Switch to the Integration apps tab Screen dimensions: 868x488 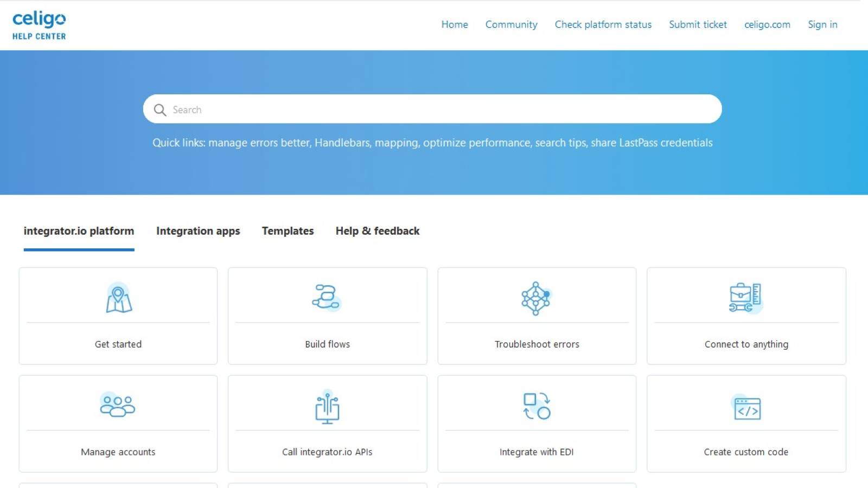(198, 231)
